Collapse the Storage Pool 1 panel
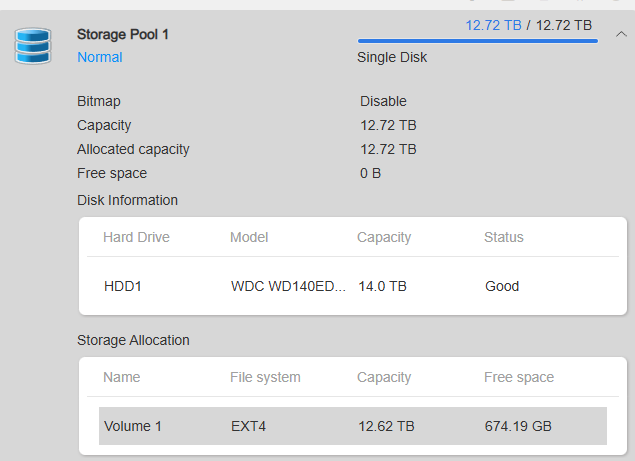635x461 pixels. (x=621, y=34)
